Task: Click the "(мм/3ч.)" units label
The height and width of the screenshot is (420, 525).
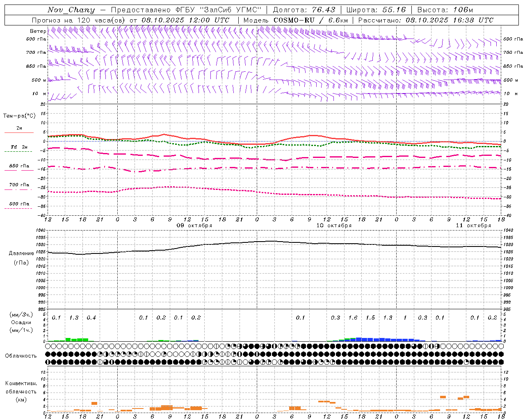Action: pos(21,315)
